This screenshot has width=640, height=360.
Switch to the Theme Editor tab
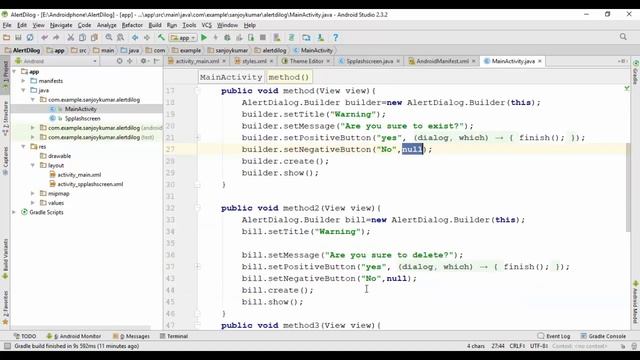tap(306, 61)
